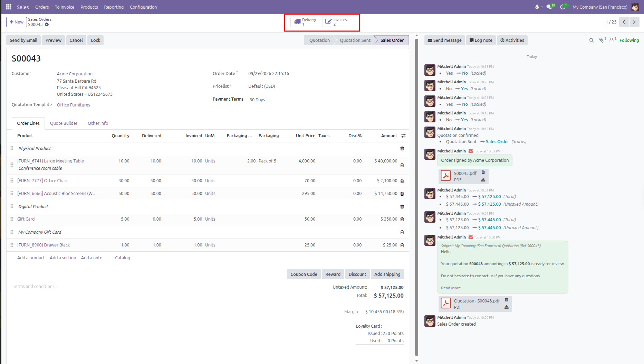Click Add a product link
644x364 pixels.
point(31,258)
